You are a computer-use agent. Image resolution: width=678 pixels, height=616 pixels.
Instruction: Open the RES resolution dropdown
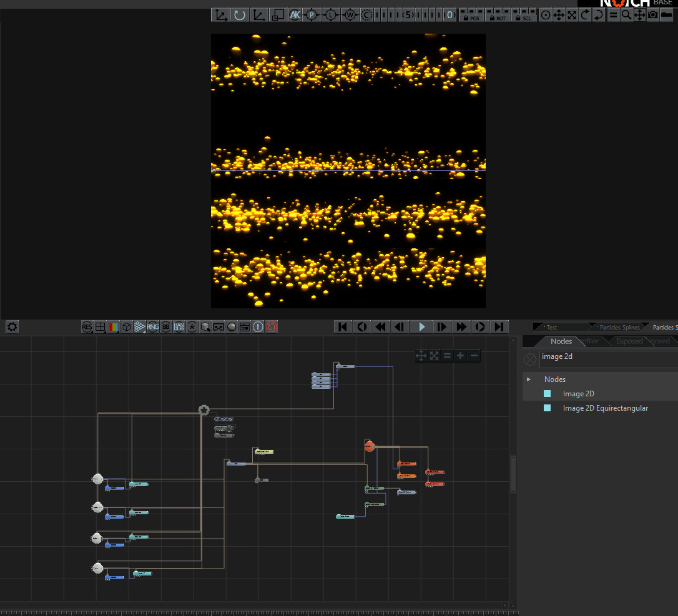click(x=87, y=327)
